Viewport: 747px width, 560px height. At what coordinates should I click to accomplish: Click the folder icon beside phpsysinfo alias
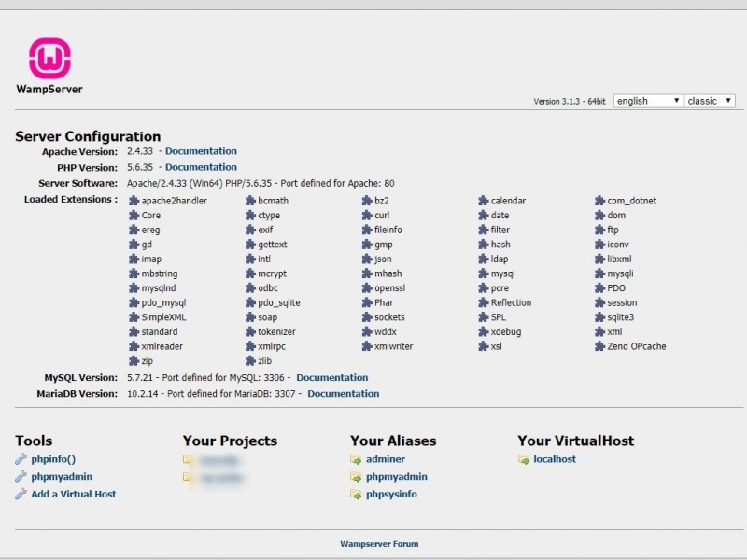pos(356,495)
